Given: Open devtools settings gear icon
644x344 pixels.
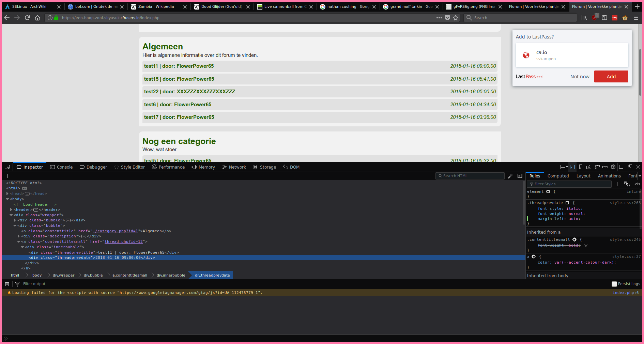Looking at the screenshot, I should pyautogui.click(x=613, y=167).
